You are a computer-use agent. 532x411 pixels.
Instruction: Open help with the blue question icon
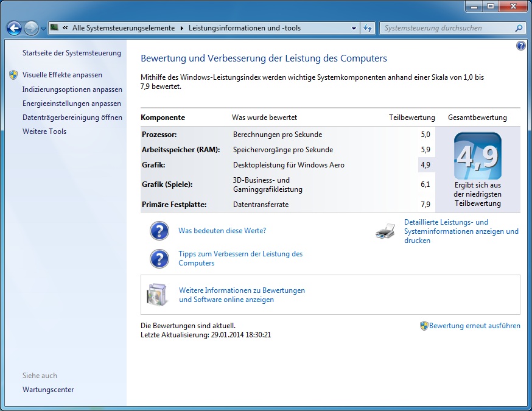coord(521,46)
